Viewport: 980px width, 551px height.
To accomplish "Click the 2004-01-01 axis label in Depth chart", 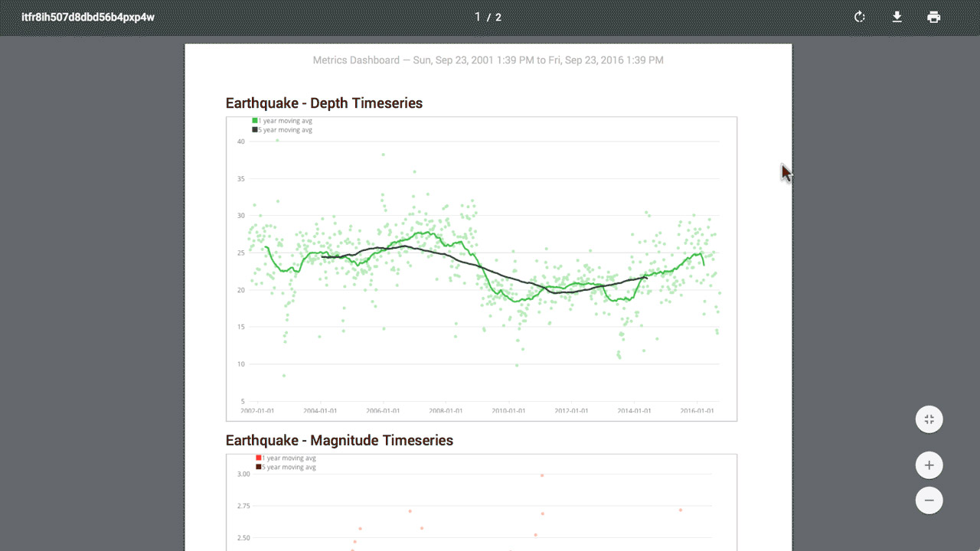I will click(320, 411).
